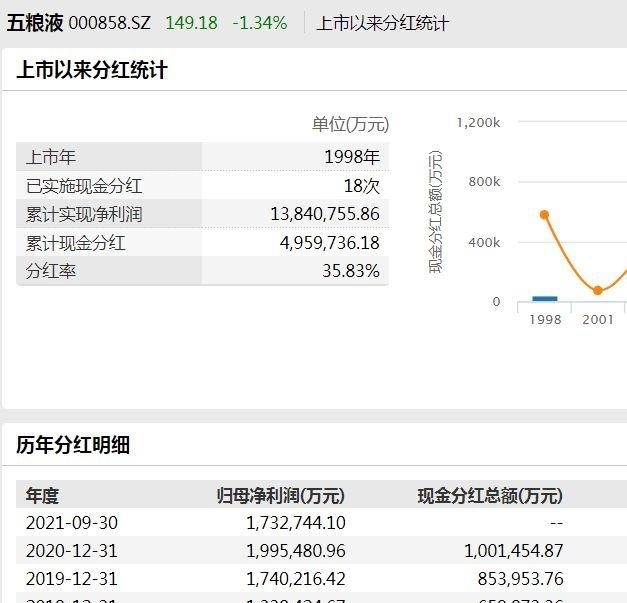This screenshot has width=627, height=603.
Task: Click the 单位(万元) unit label
Action: point(350,124)
